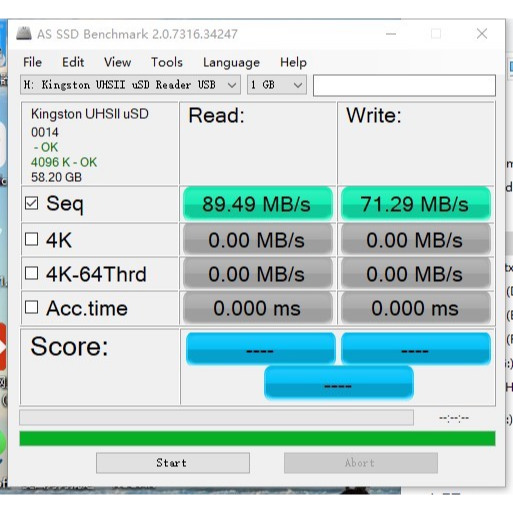This screenshot has width=513, height=513.
Task: Click the 71.29 MB/s Seq write result
Action: point(416,204)
